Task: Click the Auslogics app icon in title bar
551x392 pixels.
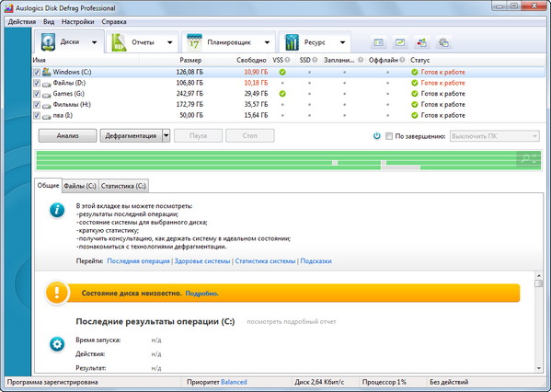Action: pos(9,7)
